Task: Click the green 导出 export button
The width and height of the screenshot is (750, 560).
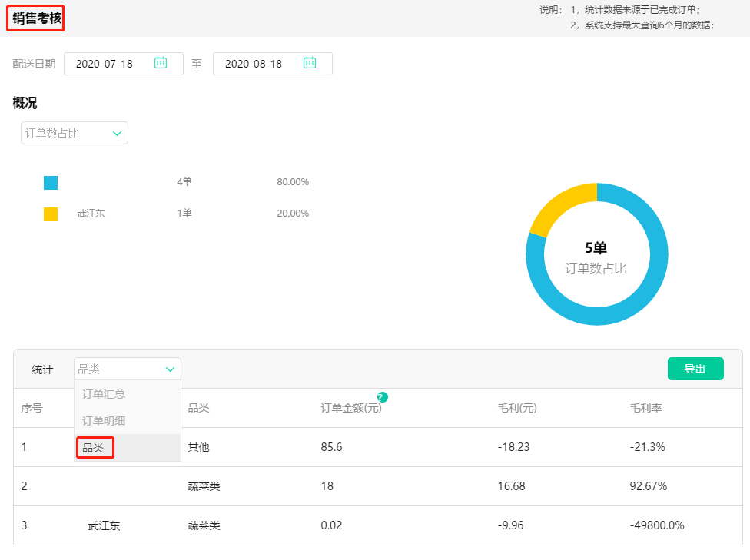Action: click(x=695, y=369)
